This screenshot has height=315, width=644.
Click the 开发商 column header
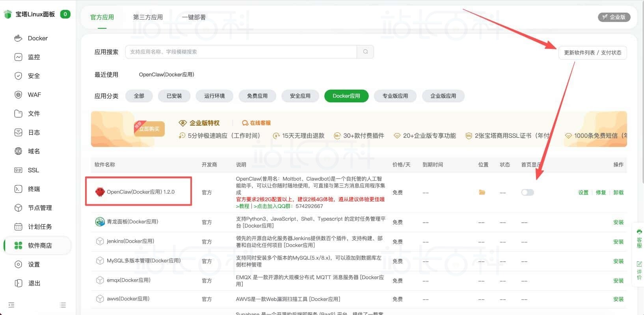pyautogui.click(x=209, y=165)
